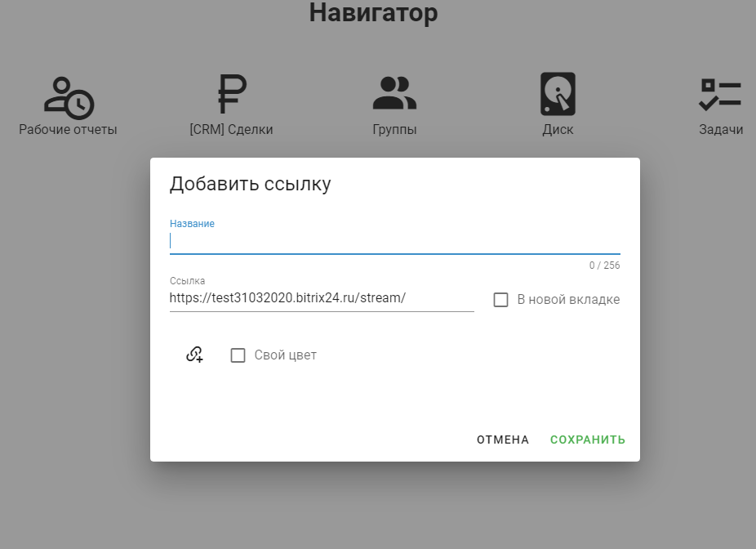Enable the В новой вкладке checkbox
The height and width of the screenshot is (549, 756).
[501, 300]
